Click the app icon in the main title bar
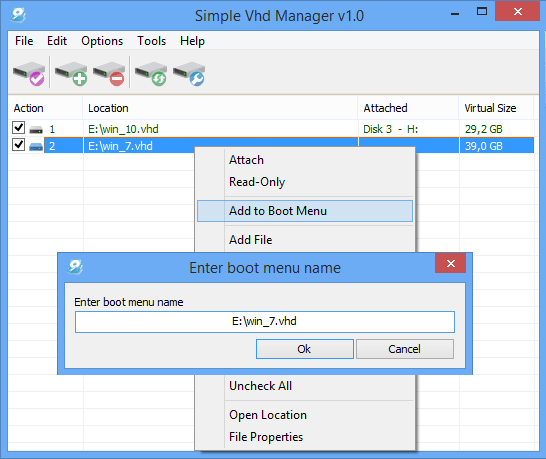546x459 pixels. pyautogui.click(x=18, y=15)
